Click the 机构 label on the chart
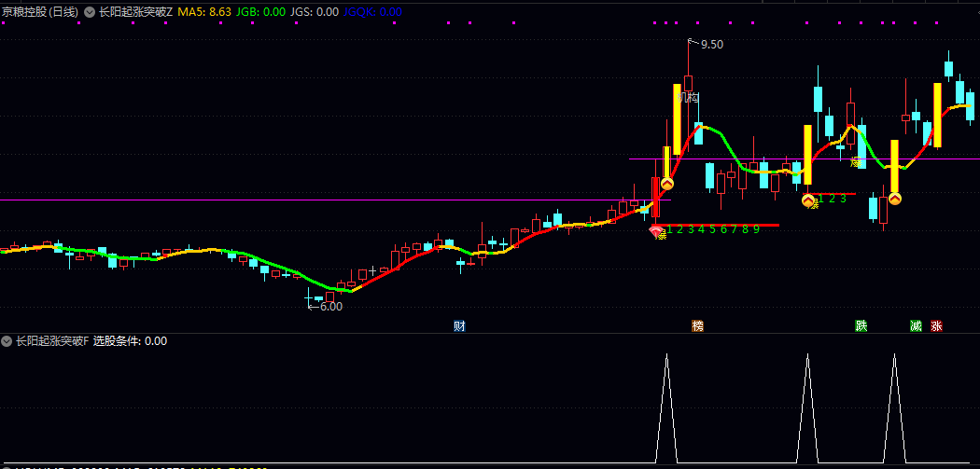The width and height of the screenshot is (980, 469). 688,97
